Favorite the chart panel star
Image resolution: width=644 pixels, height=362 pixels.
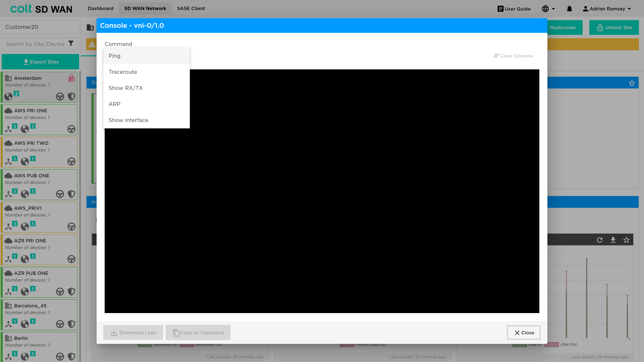click(626, 240)
